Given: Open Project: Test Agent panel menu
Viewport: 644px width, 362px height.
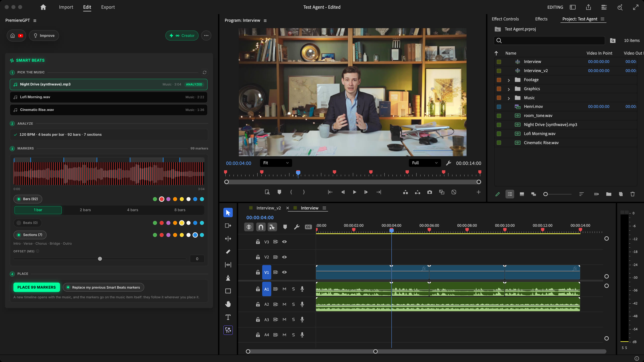Looking at the screenshot, I should coord(602,19).
